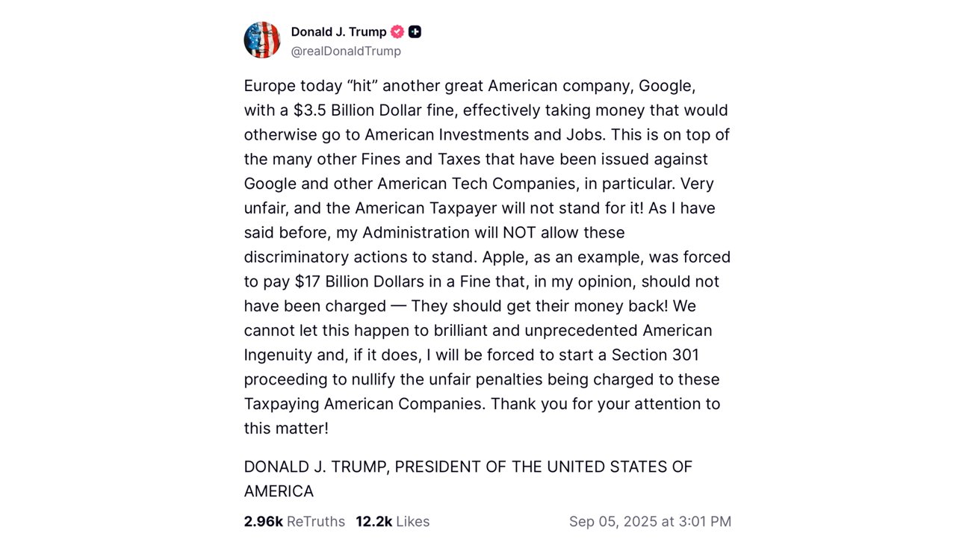Click the Section 301 phrase in the post
This screenshot has height=551, width=980.
(x=655, y=355)
